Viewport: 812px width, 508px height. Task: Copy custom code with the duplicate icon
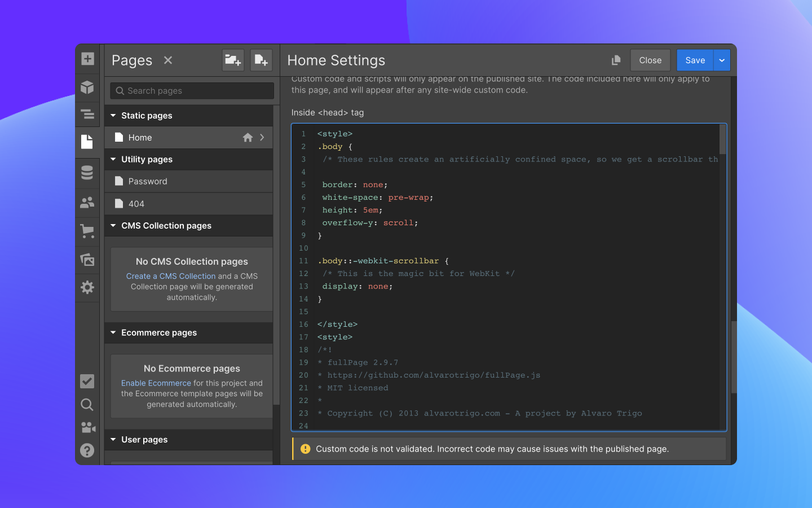(616, 60)
